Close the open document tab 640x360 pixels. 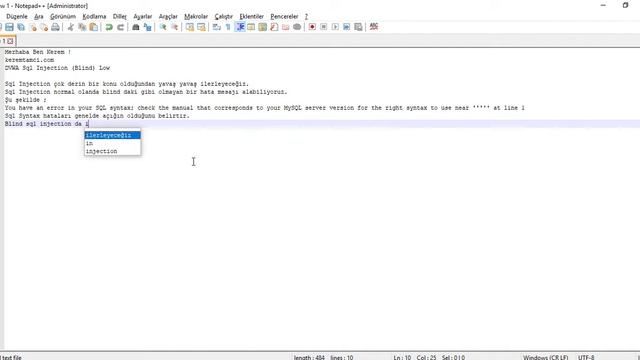point(10,41)
